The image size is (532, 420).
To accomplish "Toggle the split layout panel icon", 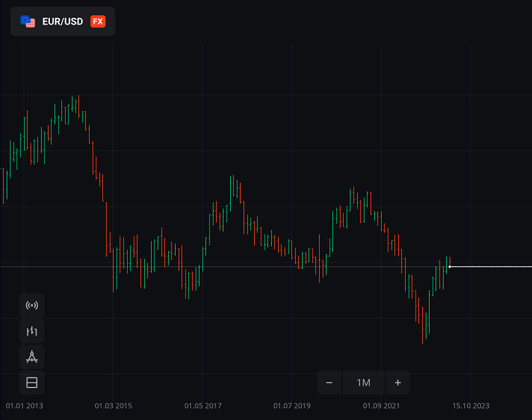I will point(32,383).
